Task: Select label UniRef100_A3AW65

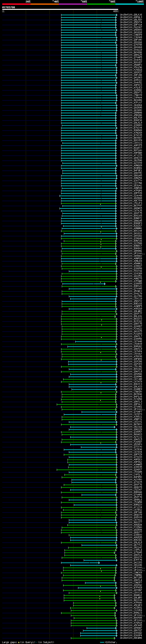Action: click(131, 464)
